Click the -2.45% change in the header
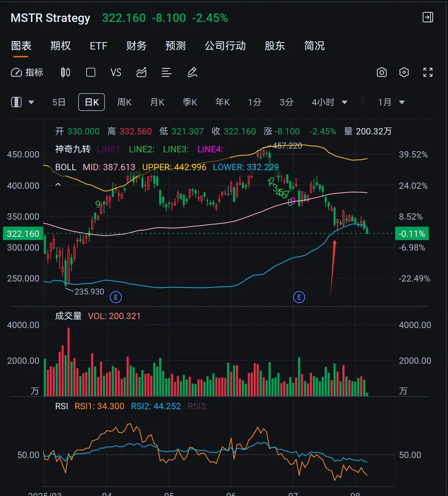Image resolution: width=448 pixels, height=496 pixels. 210,18
